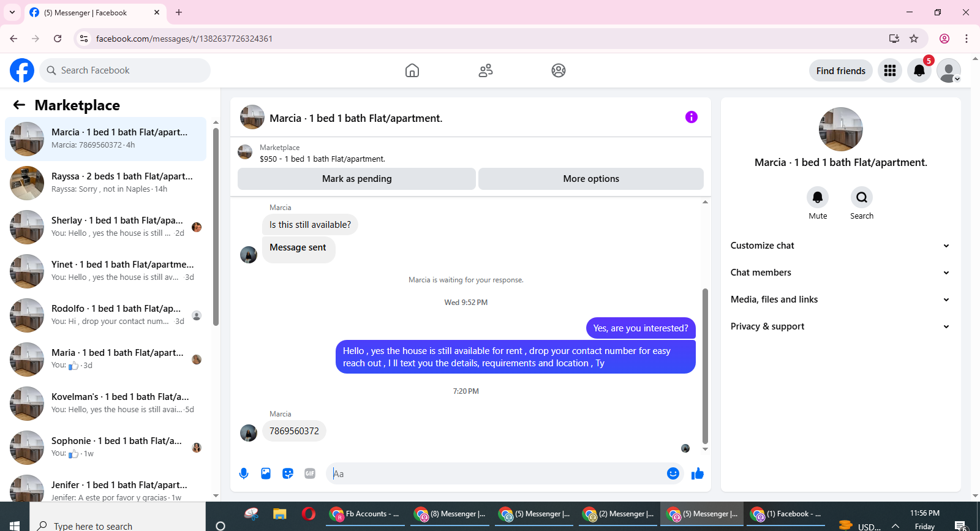Click the Facebook logo
980x531 pixels.
[22, 70]
